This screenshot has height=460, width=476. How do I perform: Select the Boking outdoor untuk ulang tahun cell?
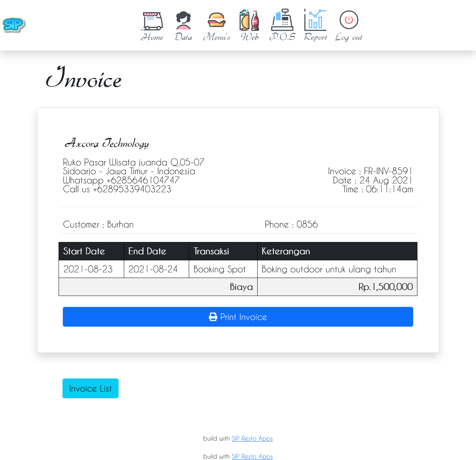[x=337, y=269]
